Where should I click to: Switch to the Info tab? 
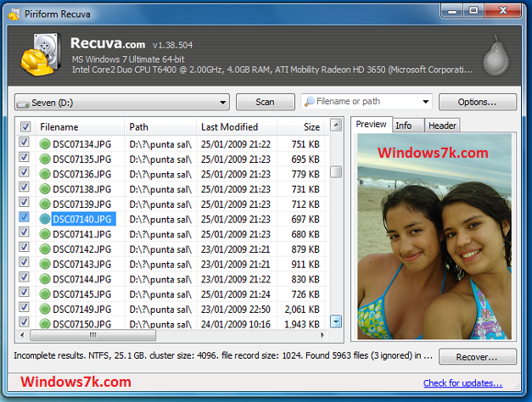tap(408, 126)
